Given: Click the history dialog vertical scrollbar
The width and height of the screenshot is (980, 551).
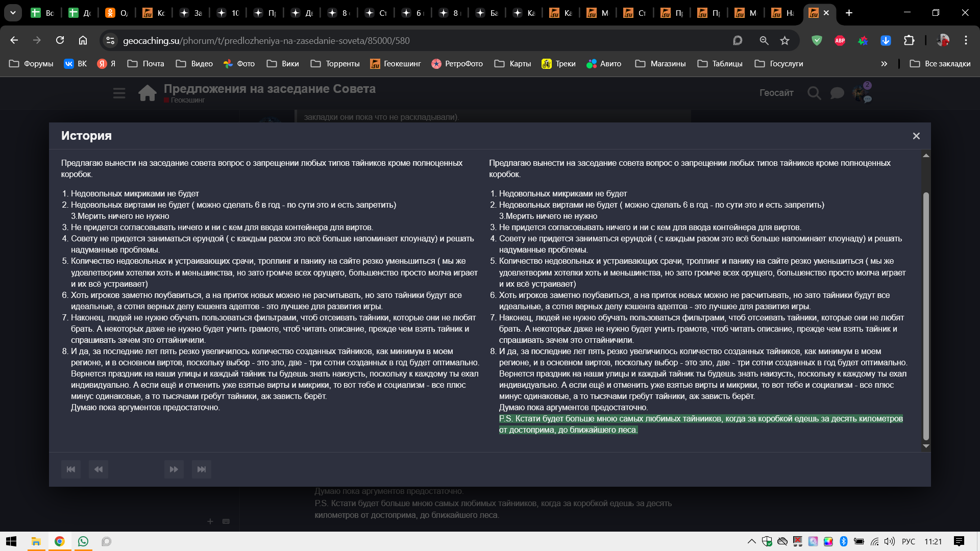Looking at the screenshot, I should point(926,316).
